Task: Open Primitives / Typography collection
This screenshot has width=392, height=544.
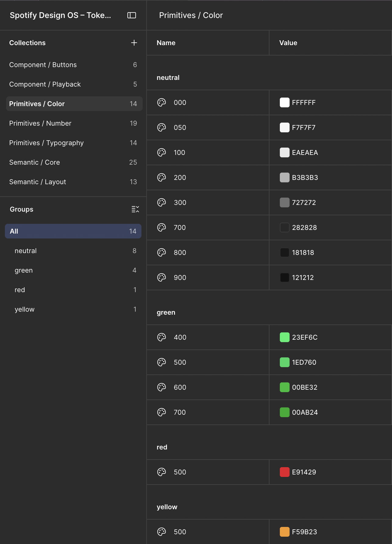Action: click(74, 143)
